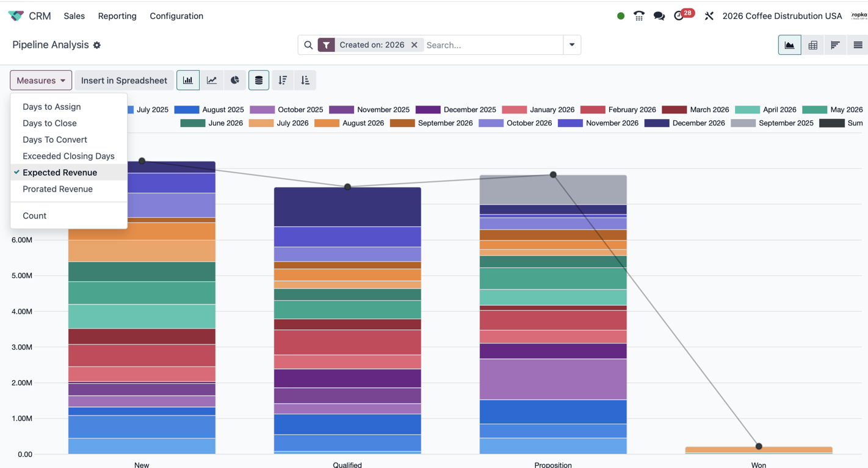Open the developer tools wrench icon
This screenshot has width=868, height=468.
coord(709,16)
